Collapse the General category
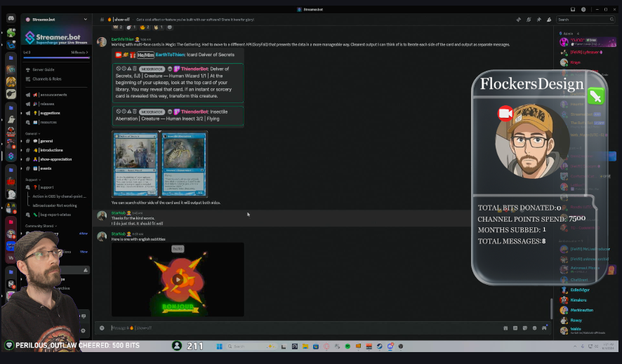This screenshot has width=622, height=364. [32, 134]
